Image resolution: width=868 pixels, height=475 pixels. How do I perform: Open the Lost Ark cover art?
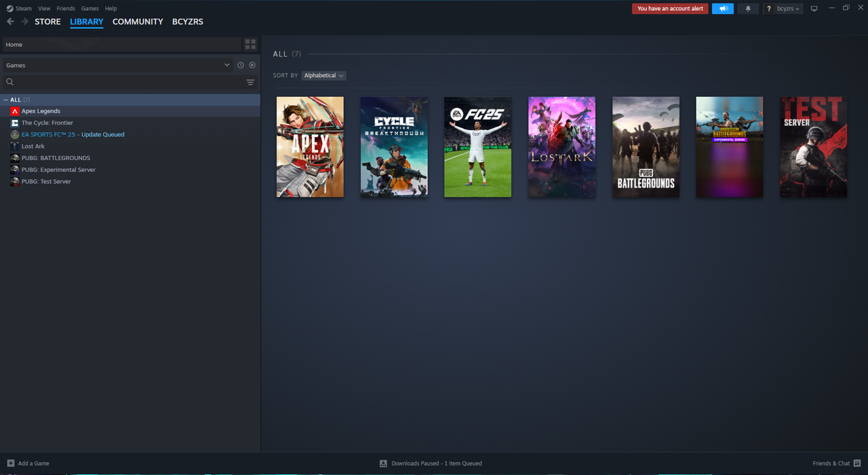coord(561,147)
